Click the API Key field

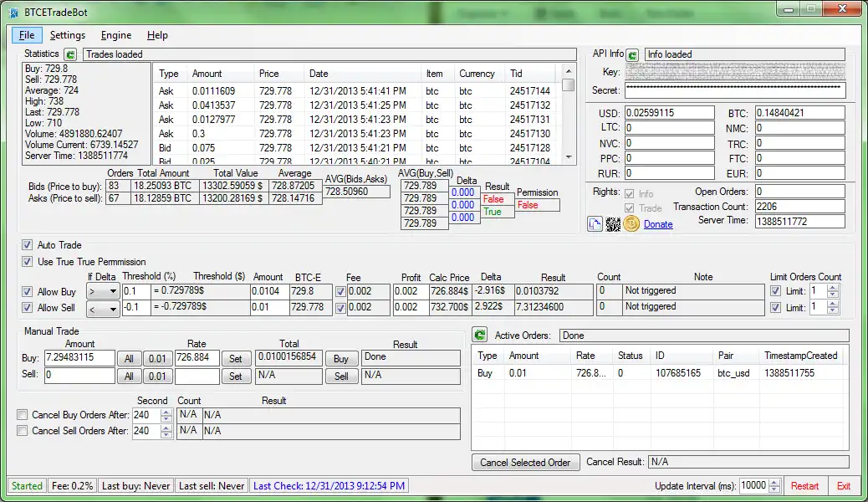click(735, 71)
